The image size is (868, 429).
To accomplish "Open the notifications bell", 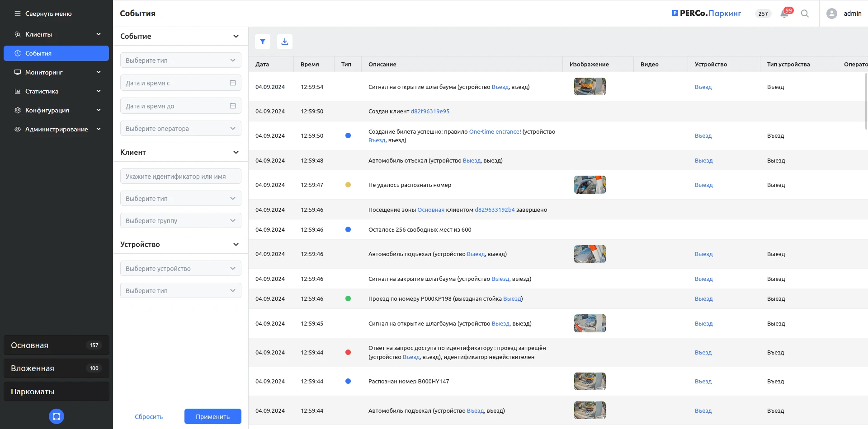I will click(784, 14).
